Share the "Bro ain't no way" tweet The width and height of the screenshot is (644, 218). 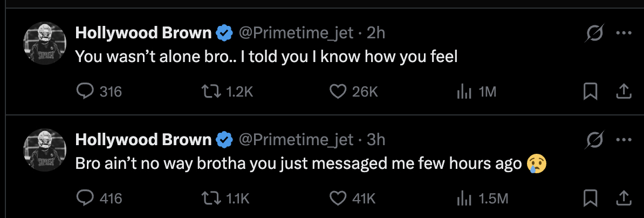624,199
